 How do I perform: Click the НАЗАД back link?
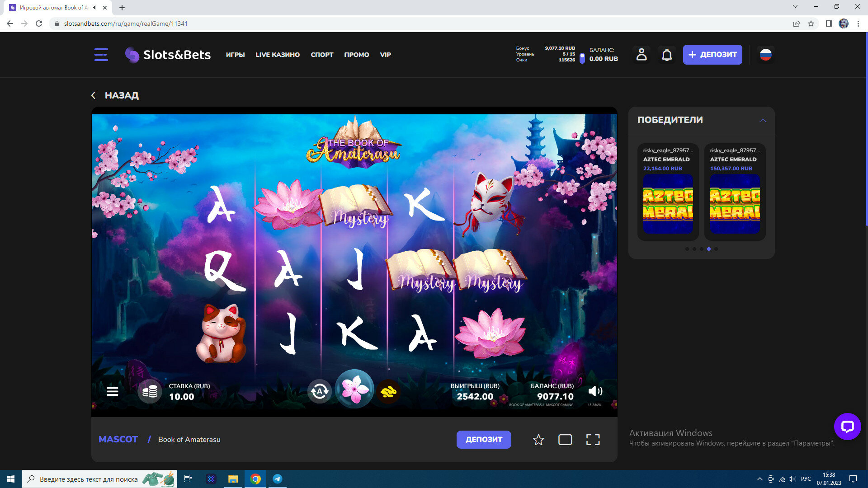116,95
